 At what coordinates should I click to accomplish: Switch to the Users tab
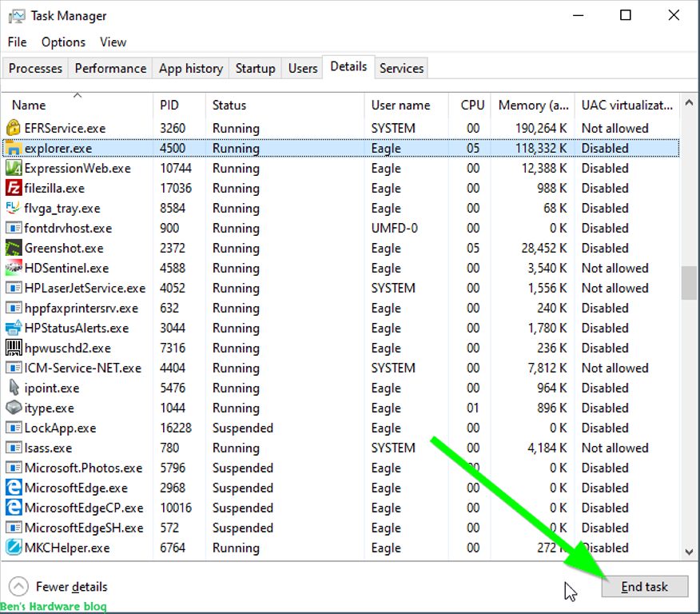[303, 68]
